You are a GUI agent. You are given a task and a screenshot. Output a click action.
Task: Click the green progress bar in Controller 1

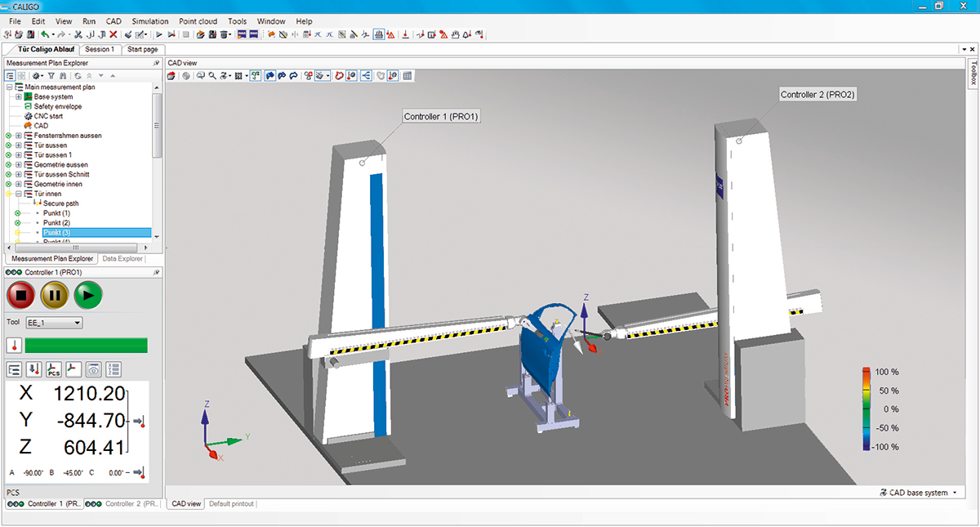point(86,345)
